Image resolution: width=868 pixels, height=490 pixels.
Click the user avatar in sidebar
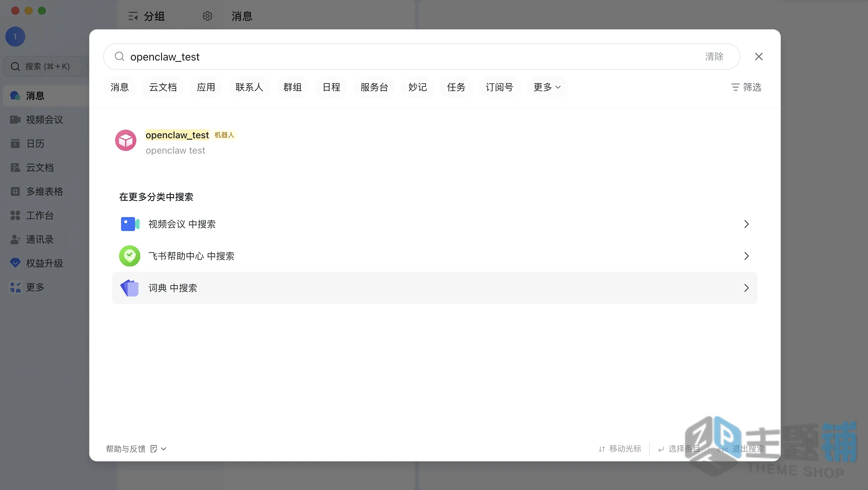tap(15, 36)
